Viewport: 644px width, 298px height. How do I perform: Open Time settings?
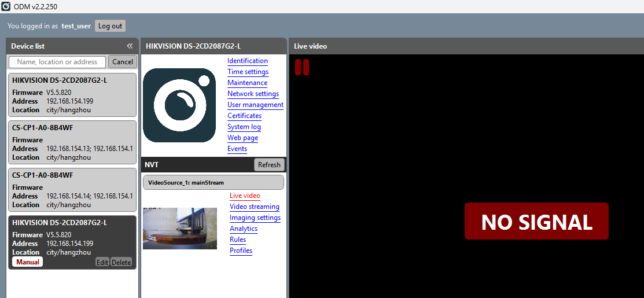pyautogui.click(x=248, y=72)
